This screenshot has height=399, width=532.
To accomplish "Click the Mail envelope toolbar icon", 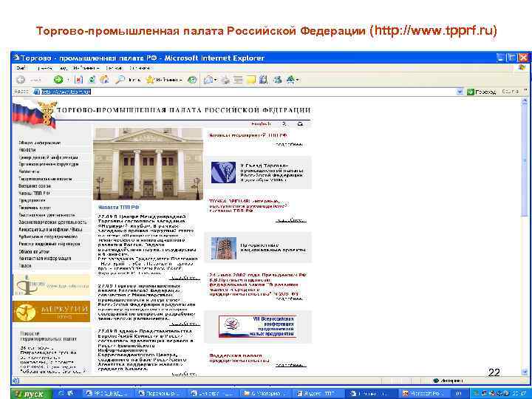I will pos(208,80).
